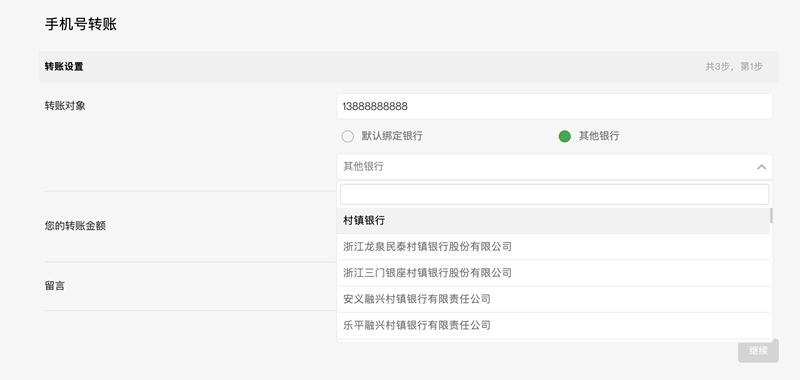The height and width of the screenshot is (380, 800).
Task: Choose 浙江龙泉民泰村镇银行股份有限公司
Action: click(x=554, y=247)
